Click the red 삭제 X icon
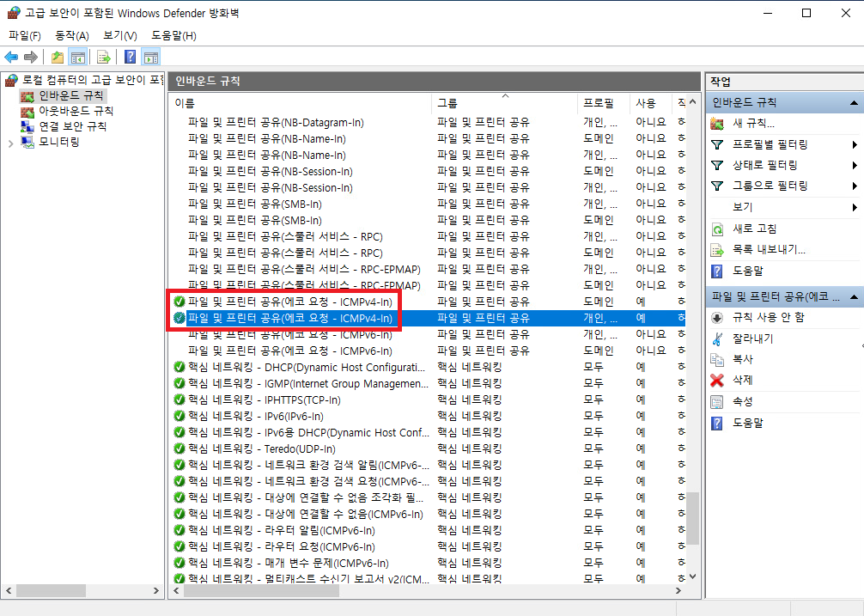 point(717,381)
